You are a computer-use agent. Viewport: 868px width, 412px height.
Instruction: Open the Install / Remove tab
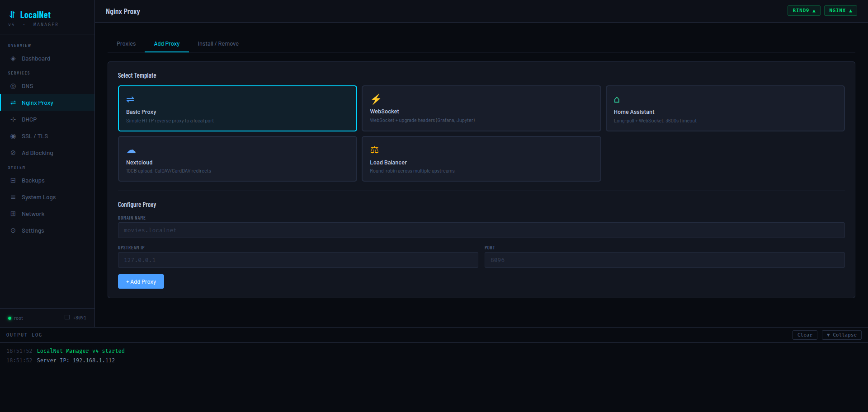click(x=218, y=44)
